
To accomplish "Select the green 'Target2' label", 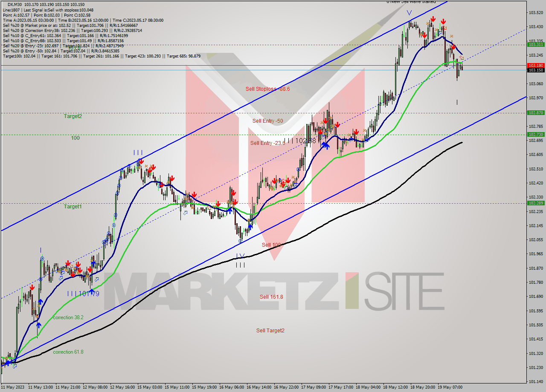I will [x=73, y=116].
